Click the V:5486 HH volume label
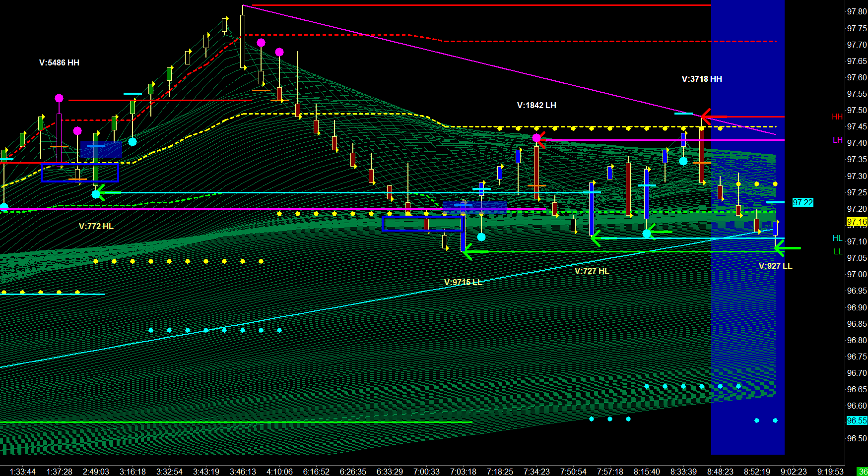The image size is (868, 476). pos(59,63)
